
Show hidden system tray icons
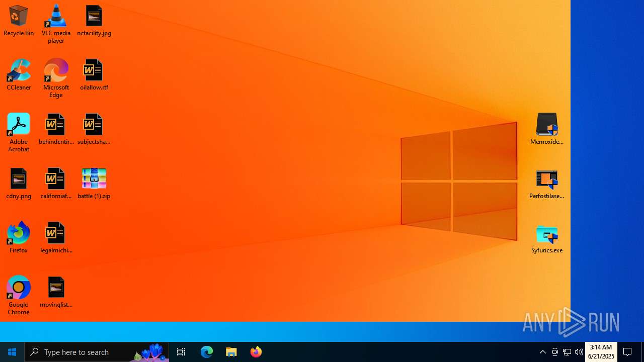(x=543, y=352)
